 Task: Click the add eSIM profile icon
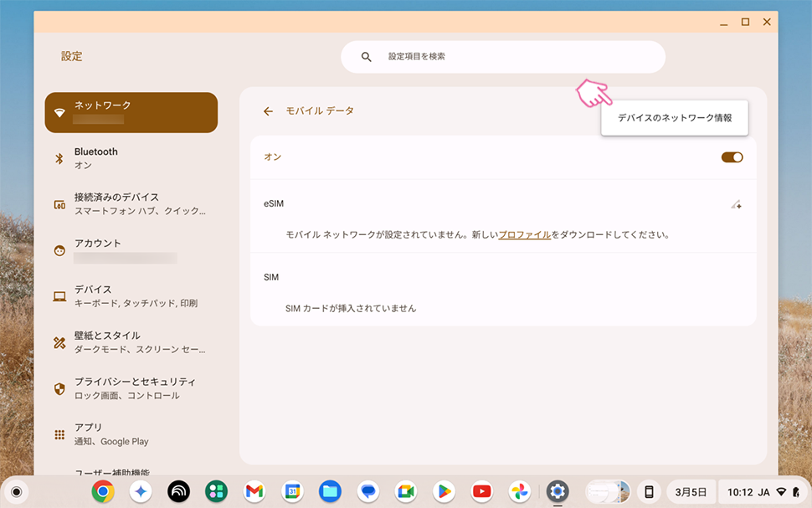tap(735, 204)
